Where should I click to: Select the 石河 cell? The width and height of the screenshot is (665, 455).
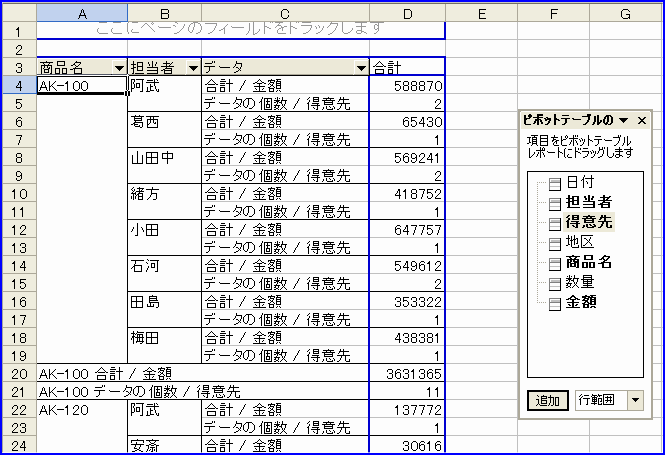[165, 266]
